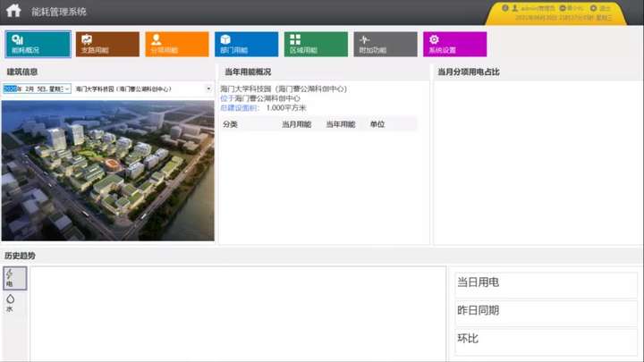The width and height of the screenshot is (644, 362).
Task: Click the date-time text in yellow panel
Action: pyautogui.click(x=563, y=18)
